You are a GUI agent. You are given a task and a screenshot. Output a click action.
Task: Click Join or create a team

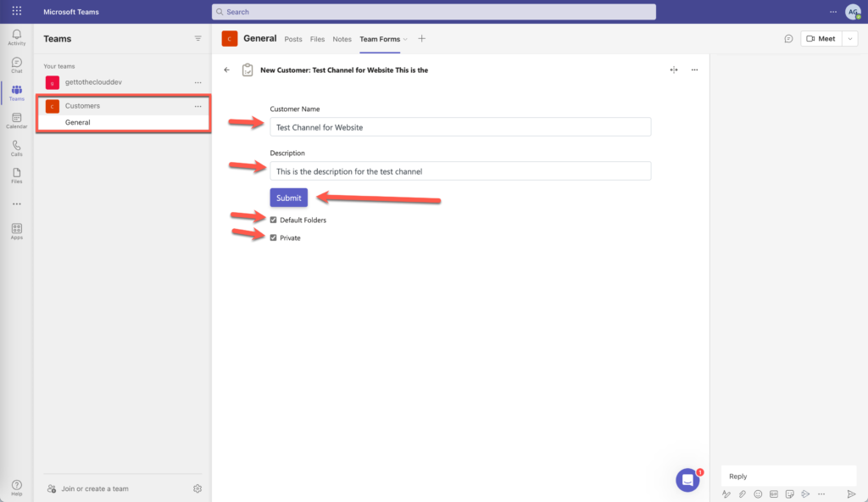(95, 488)
